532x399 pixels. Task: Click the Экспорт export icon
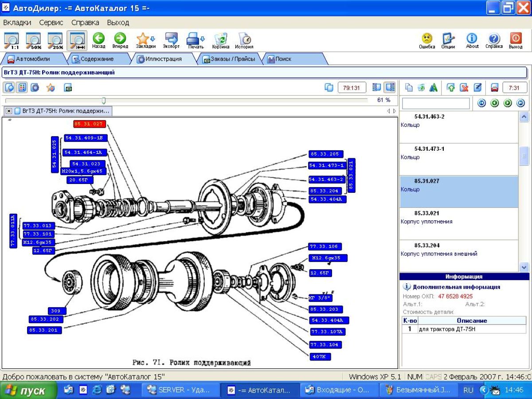(171, 39)
